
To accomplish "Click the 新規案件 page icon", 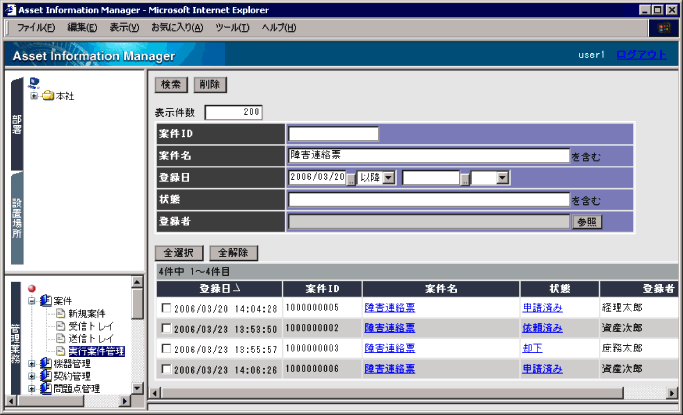I will (61, 313).
